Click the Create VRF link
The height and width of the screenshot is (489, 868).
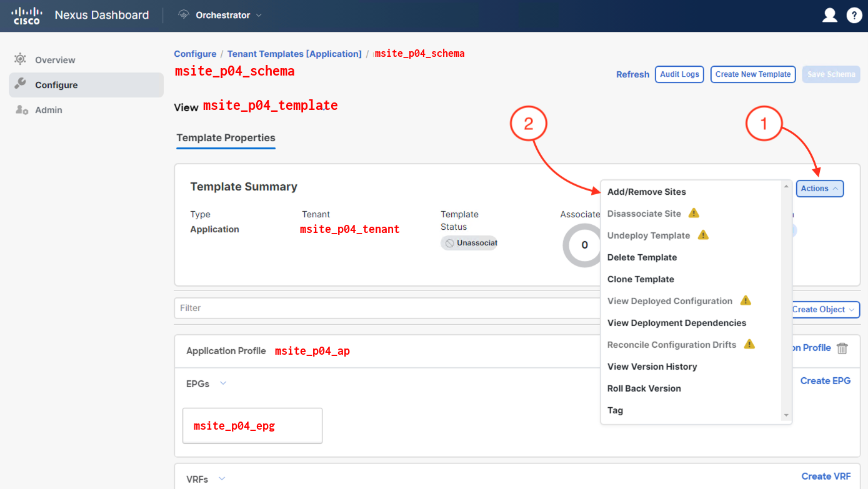[826, 477]
